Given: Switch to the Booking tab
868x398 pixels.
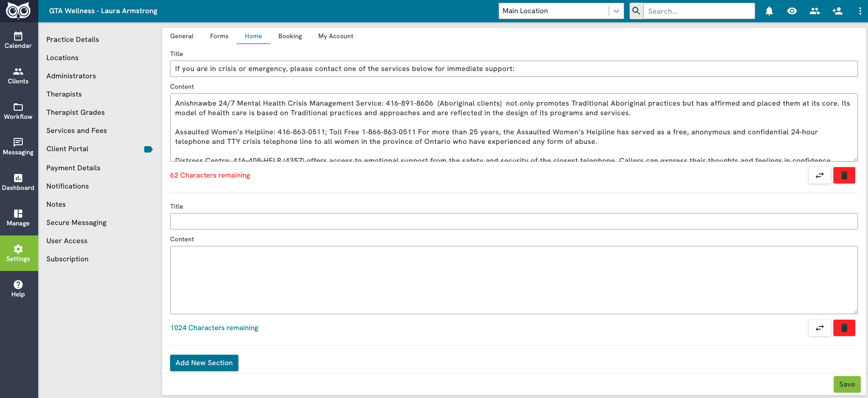Looking at the screenshot, I should 290,36.
